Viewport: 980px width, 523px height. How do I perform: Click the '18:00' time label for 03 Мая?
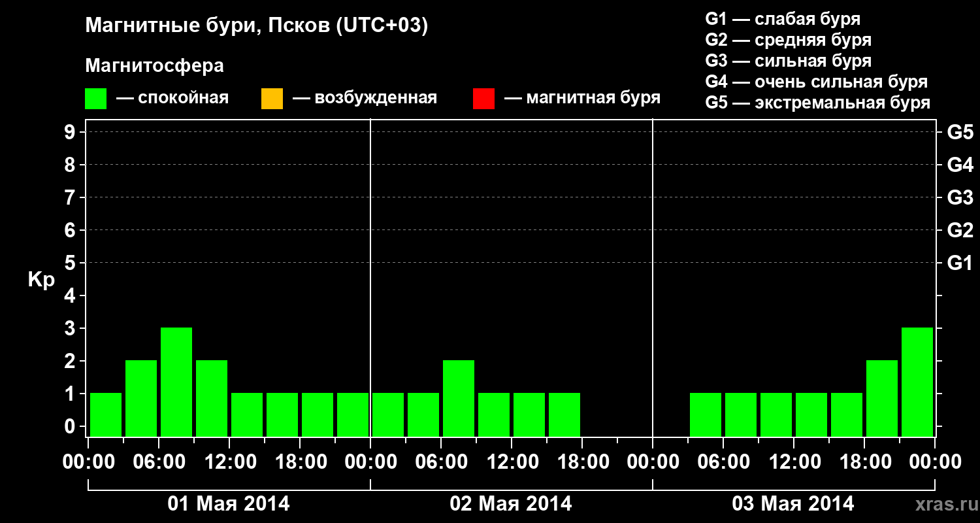pyautogui.click(x=864, y=462)
